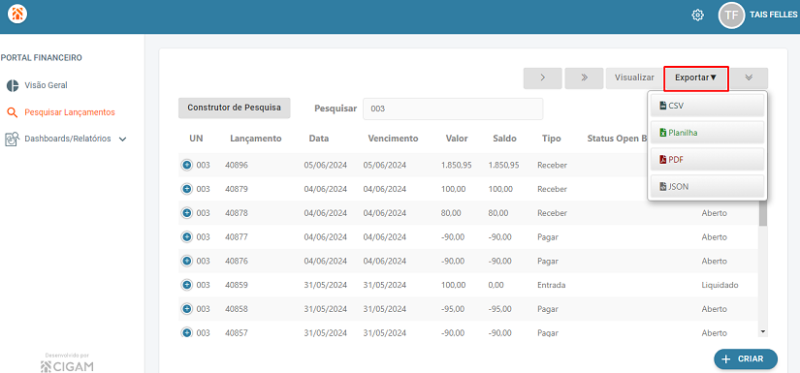Click the Pesquisar Lançamentos magnifier icon
Image resolution: width=800 pixels, height=373 pixels.
[x=12, y=113]
